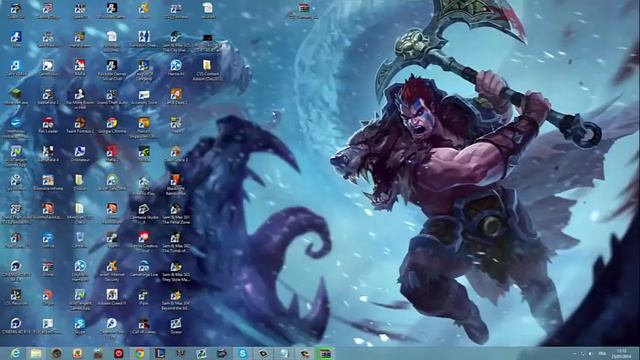Open the Assassin's Creed III shortcut

tap(111, 297)
